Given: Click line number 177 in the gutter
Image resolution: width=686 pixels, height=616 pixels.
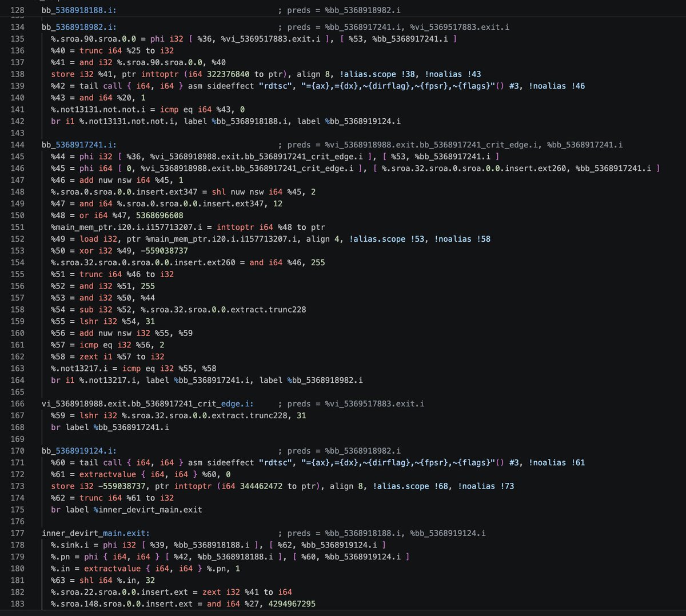Looking at the screenshot, I should [17, 533].
